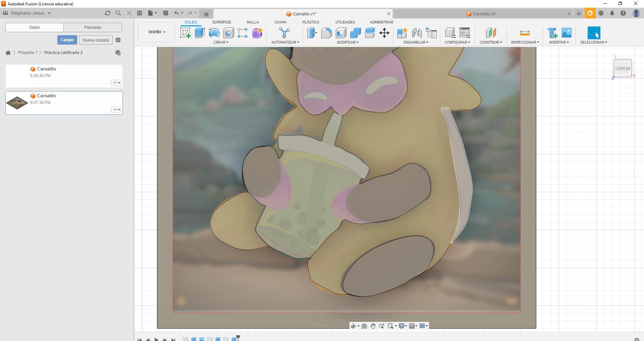
Task: Click the Orbit navigation icon
Action: pos(353,326)
